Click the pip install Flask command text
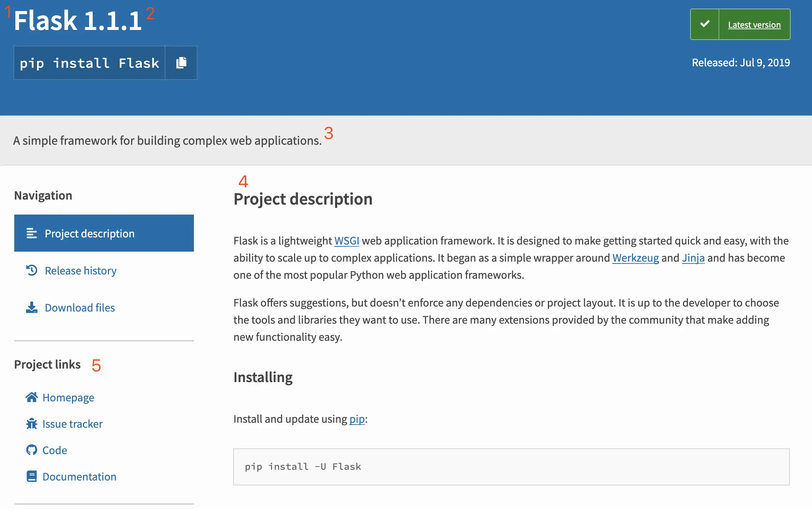812x509 pixels. [x=89, y=63]
